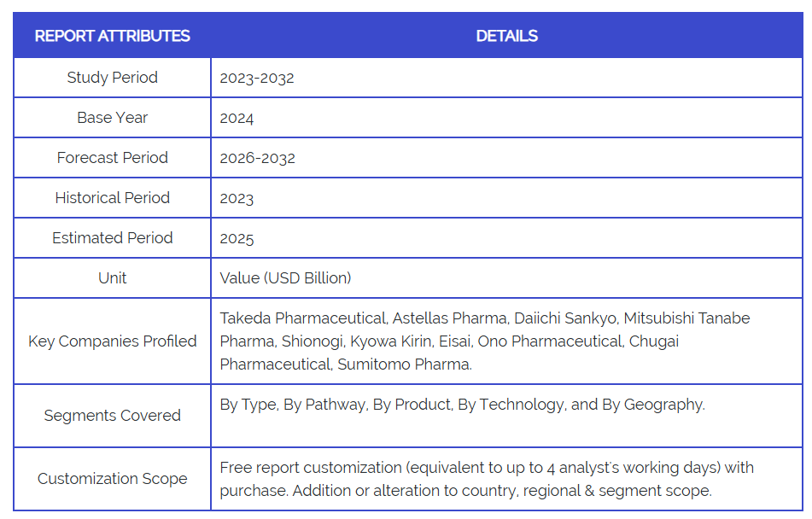Select the Forecast Period label
812x519 pixels.
[x=112, y=158]
